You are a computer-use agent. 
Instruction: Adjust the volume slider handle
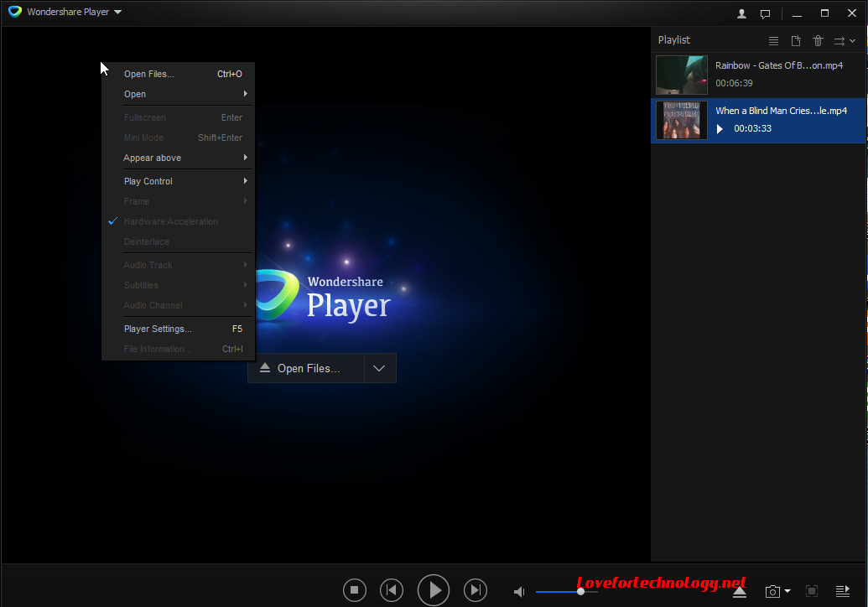tap(580, 592)
